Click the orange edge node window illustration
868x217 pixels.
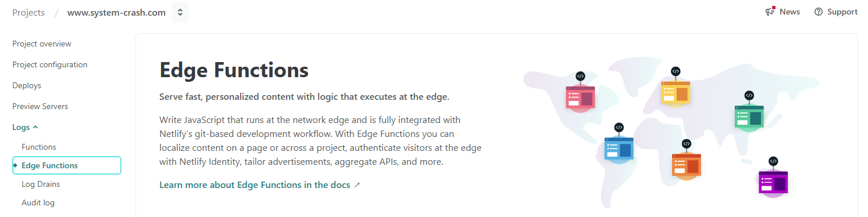coord(686,164)
